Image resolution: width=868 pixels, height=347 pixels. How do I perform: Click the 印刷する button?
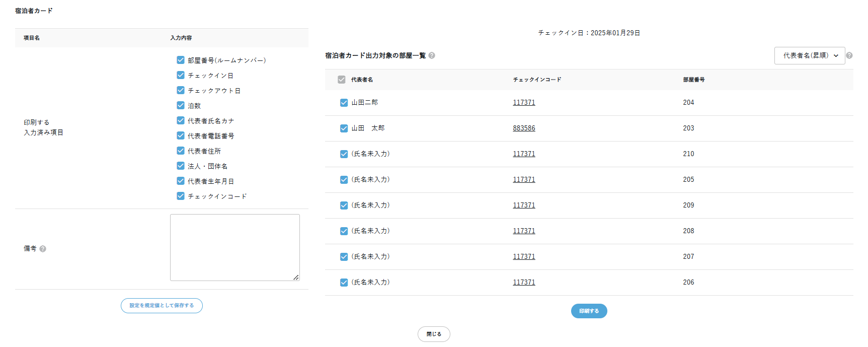589,311
